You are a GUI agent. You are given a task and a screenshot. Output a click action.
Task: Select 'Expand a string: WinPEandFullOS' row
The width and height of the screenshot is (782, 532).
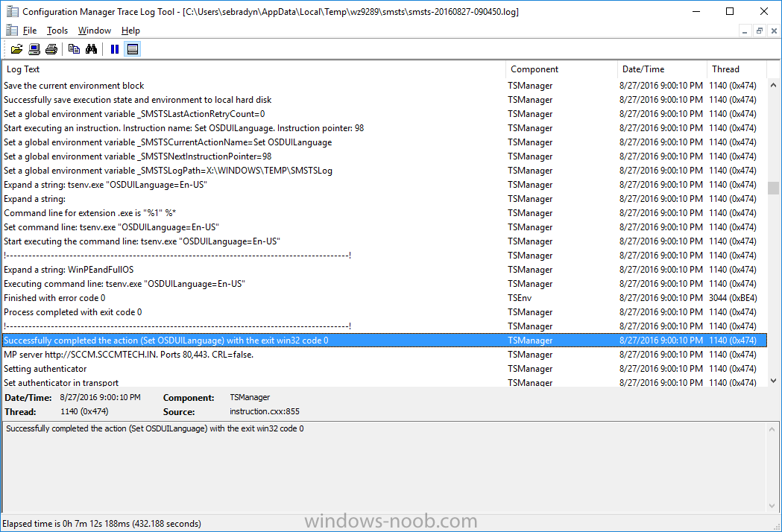click(384, 270)
